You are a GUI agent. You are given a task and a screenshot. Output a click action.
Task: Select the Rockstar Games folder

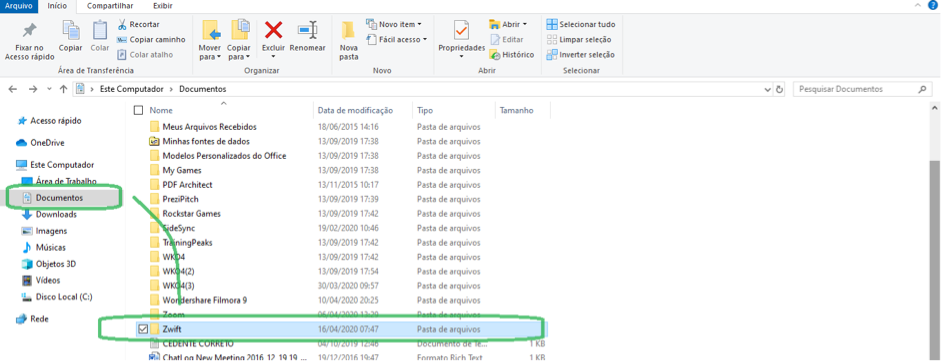191,213
